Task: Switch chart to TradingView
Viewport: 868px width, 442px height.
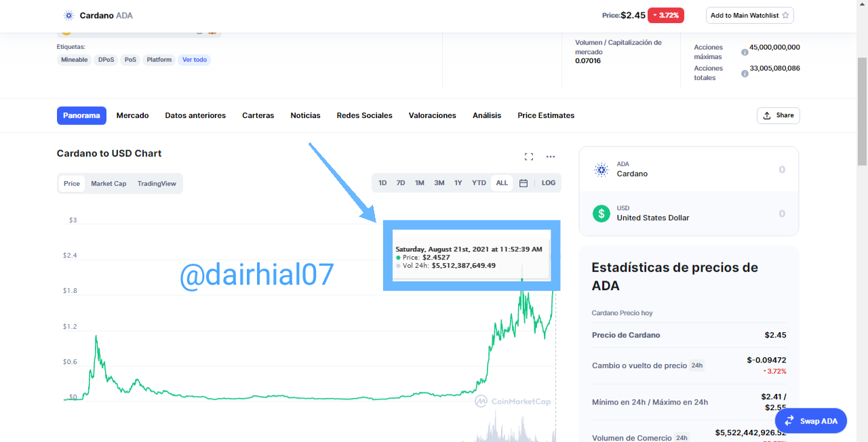Action: (x=157, y=184)
